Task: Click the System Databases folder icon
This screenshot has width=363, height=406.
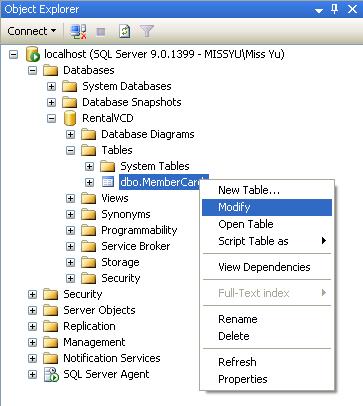Action: point(70,86)
